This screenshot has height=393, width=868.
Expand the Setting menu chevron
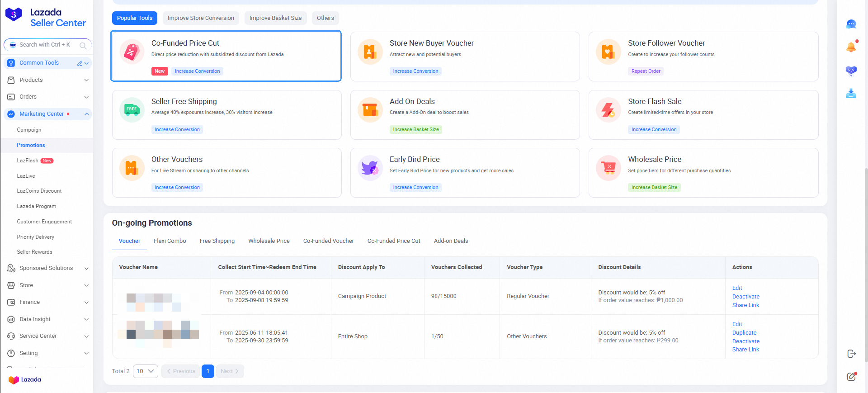pyautogui.click(x=86, y=353)
